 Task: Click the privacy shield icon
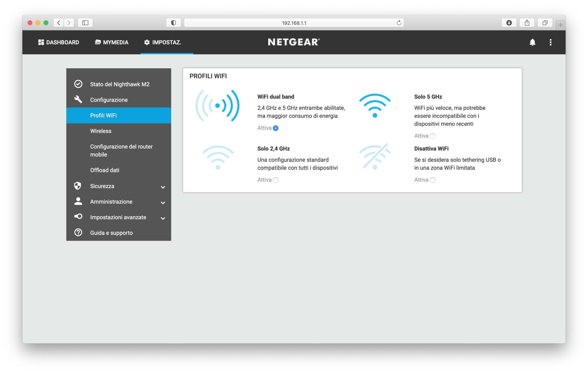tap(173, 23)
